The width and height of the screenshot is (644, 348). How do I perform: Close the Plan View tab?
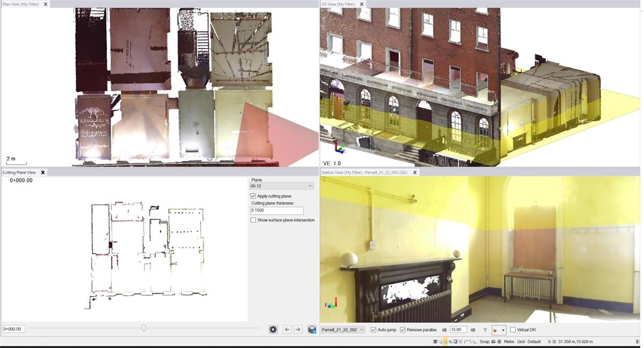45,4
